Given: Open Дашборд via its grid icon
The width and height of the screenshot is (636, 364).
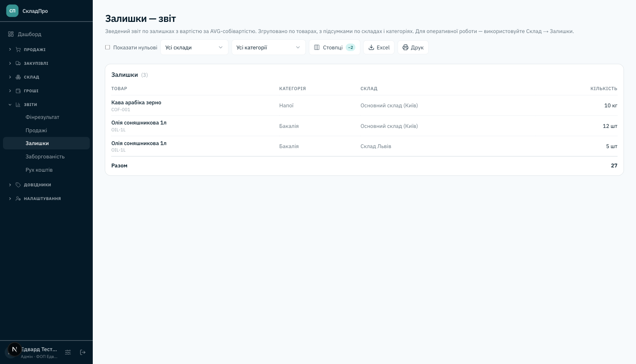Looking at the screenshot, I should pos(11,34).
